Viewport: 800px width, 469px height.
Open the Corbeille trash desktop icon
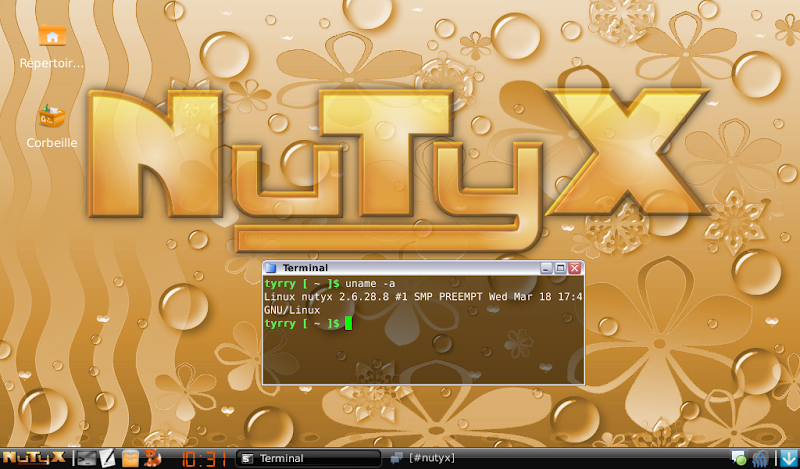(x=52, y=126)
